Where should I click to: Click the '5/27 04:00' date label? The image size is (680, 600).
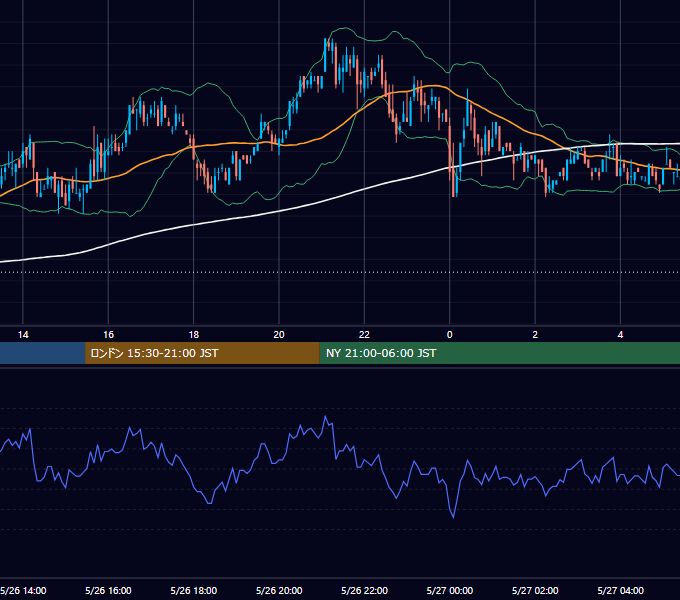point(621,591)
